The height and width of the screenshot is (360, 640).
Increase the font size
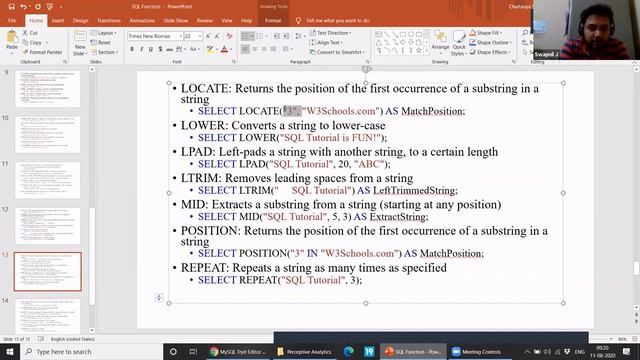pos(209,36)
